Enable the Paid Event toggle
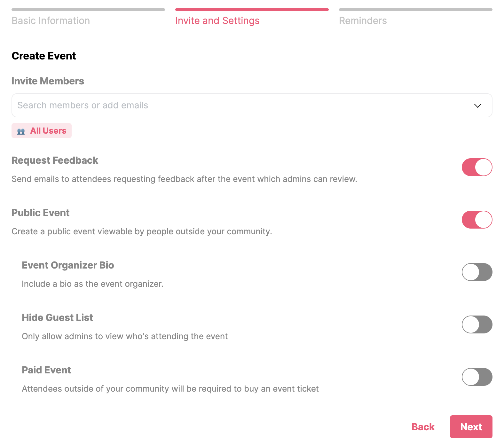504x445 pixels. pyautogui.click(x=477, y=377)
